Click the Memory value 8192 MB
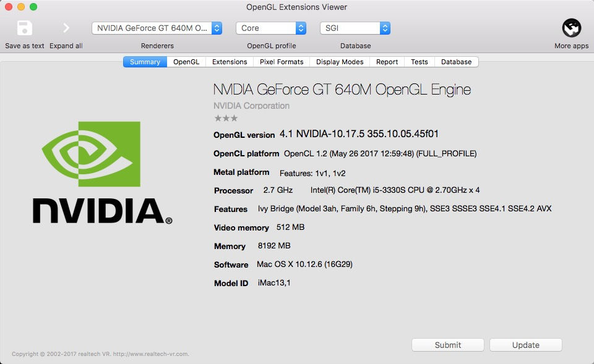Screen dimensions: 594x364 274,245
